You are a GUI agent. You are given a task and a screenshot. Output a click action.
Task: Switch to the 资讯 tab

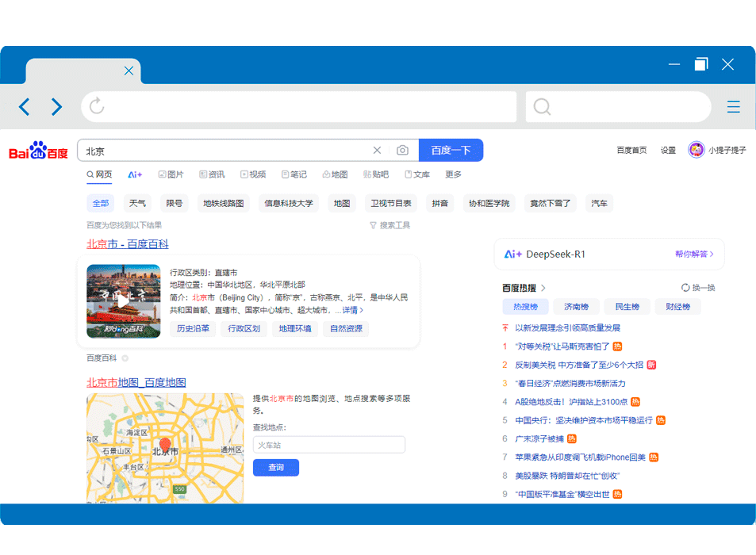[212, 174]
